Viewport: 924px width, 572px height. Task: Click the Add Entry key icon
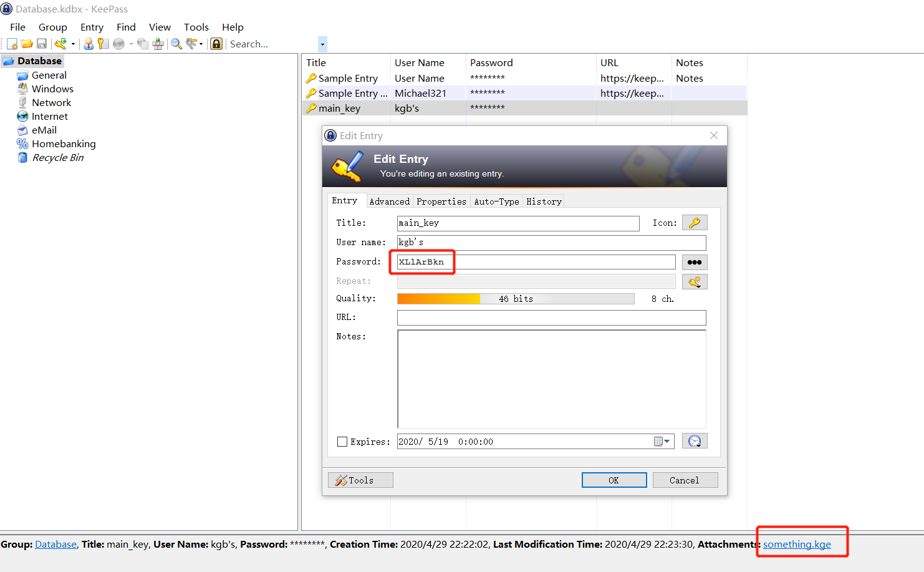tap(60, 44)
